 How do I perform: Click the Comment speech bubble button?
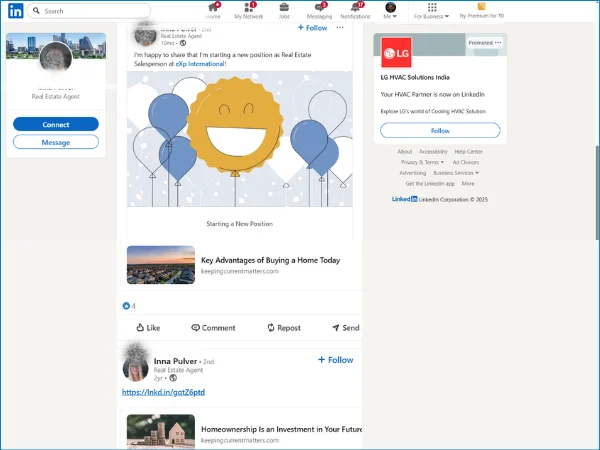[213, 328]
